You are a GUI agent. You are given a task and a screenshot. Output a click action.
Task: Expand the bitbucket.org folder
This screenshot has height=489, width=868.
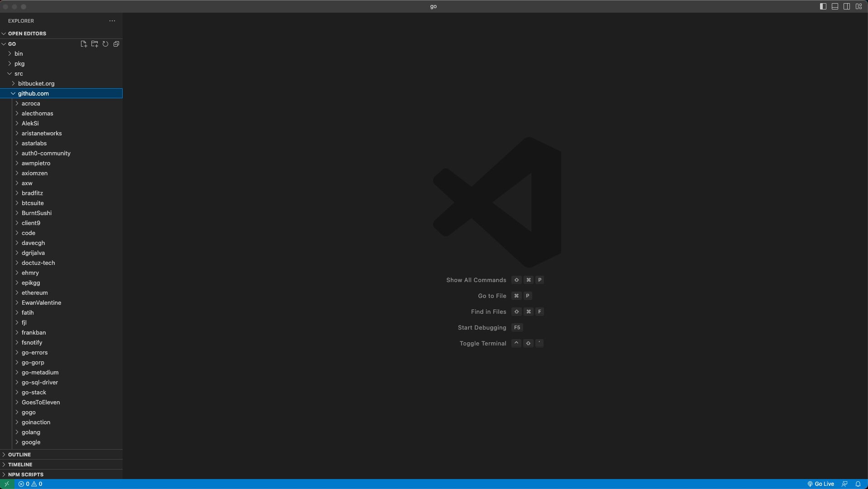pos(61,83)
